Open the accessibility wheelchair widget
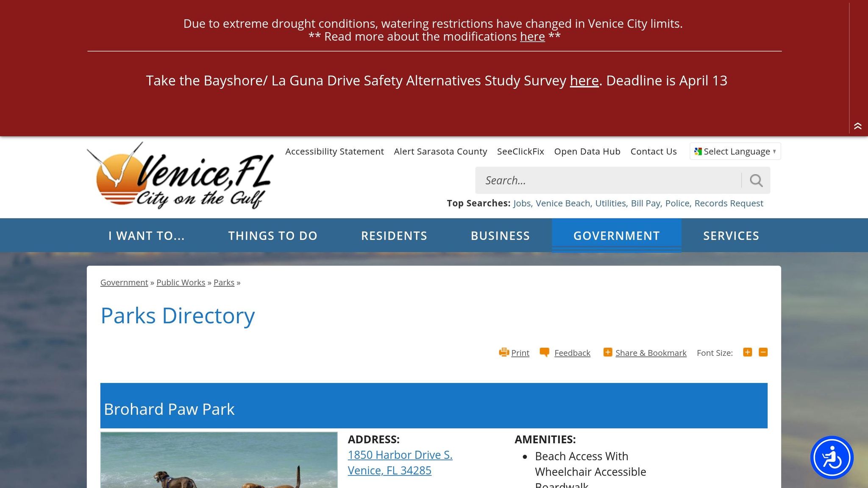Image resolution: width=868 pixels, height=488 pixels. pyautogui.click(x=832, y=457)
